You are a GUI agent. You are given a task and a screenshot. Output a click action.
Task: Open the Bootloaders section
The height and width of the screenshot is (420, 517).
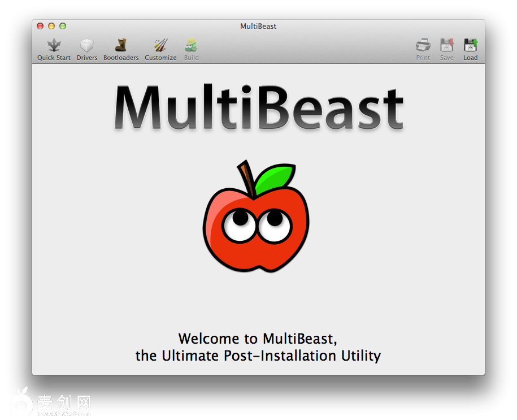[121, 48]
